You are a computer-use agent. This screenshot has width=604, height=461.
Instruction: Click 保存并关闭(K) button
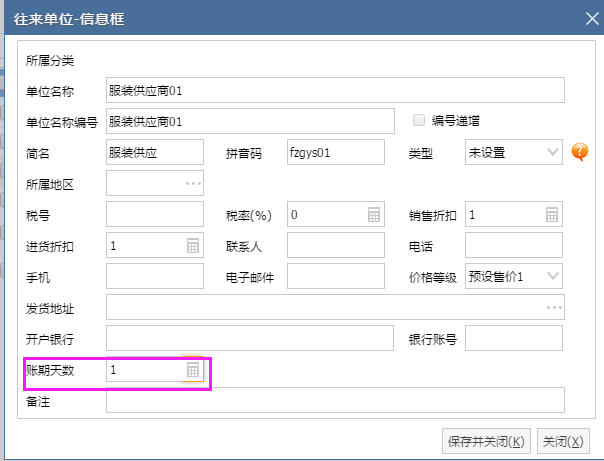(486, 441)
